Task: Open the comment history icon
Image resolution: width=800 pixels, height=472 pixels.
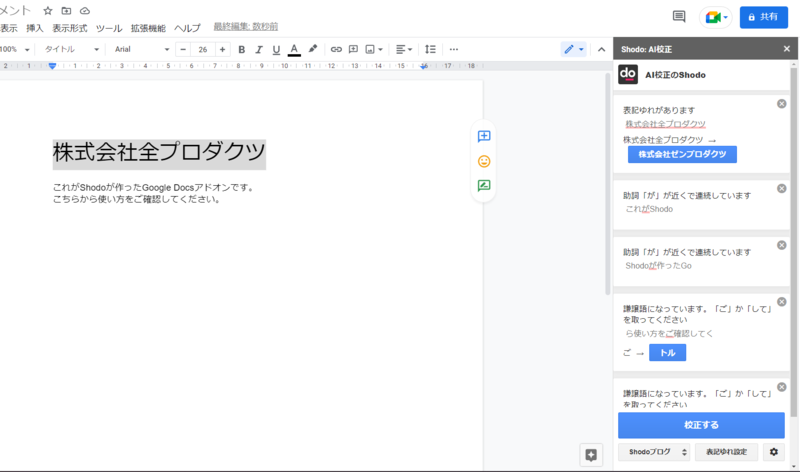Action: [x=679, y=17]
